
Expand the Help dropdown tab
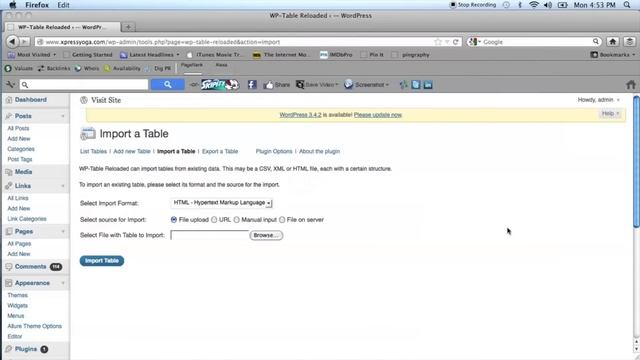tap(610, 113)
